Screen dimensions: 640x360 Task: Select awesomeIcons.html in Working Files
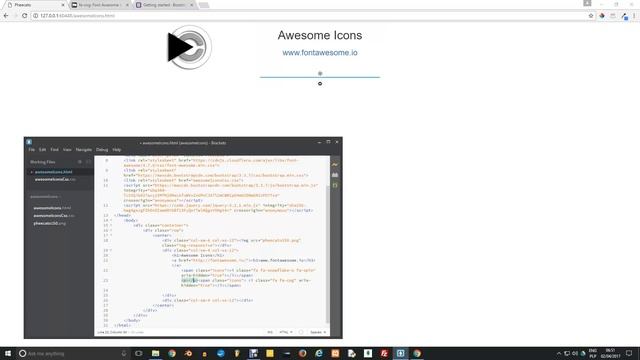[x=53, y=172]
